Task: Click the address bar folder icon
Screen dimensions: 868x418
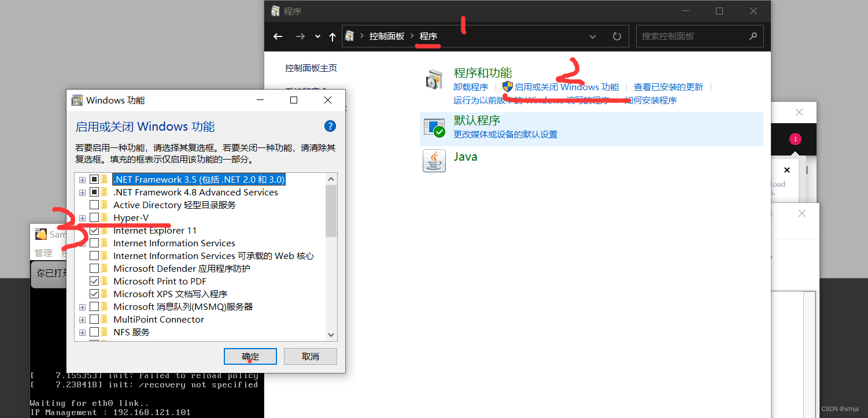Action: pos(349,36)
